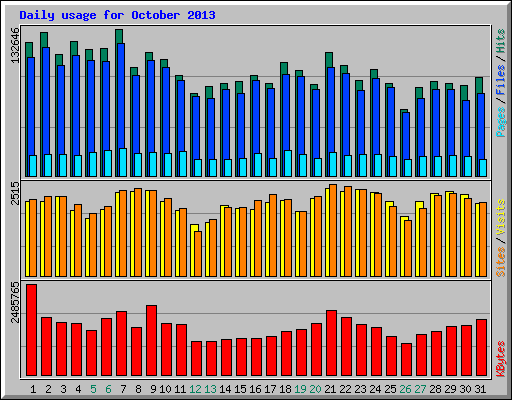The width and height of the screenshot is (512, 400).
Task: Click day 11 on the x-axis
Action: (180, 389)
